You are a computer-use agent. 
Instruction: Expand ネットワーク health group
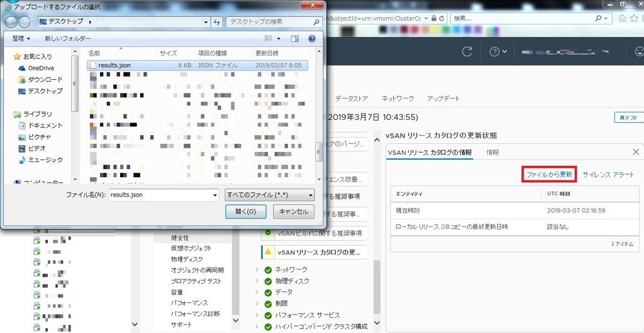[257, 270]
